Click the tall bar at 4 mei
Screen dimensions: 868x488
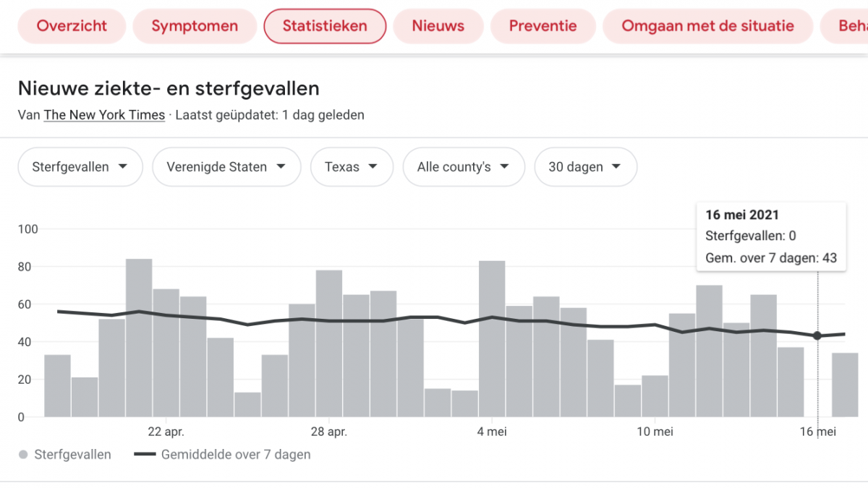492,338
